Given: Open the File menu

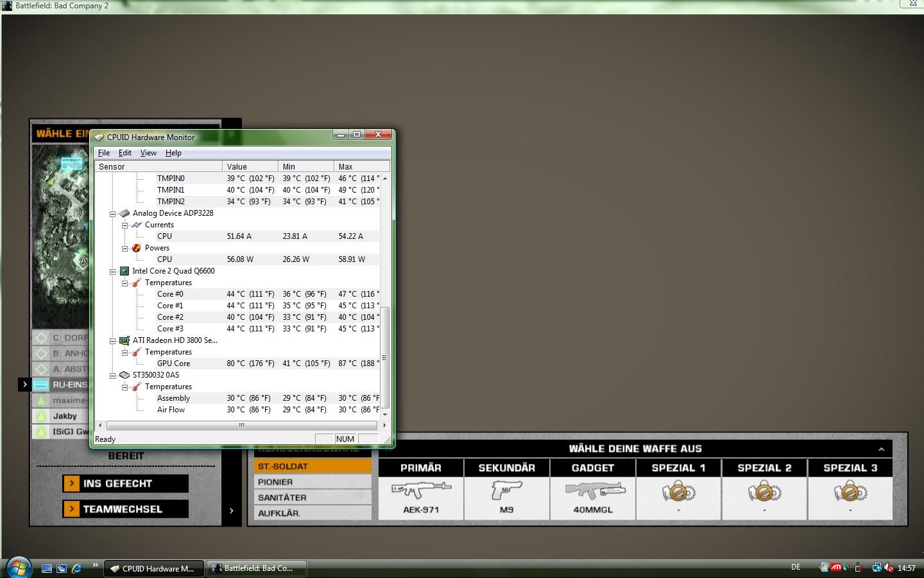Looking at the screenshot, I should [x=103, y=153].
